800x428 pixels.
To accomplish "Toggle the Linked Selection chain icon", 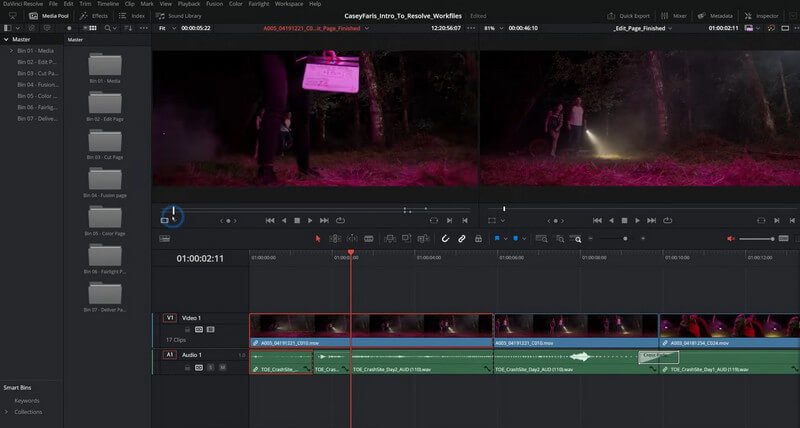I will pyautogui.click(x=461, y=239).
